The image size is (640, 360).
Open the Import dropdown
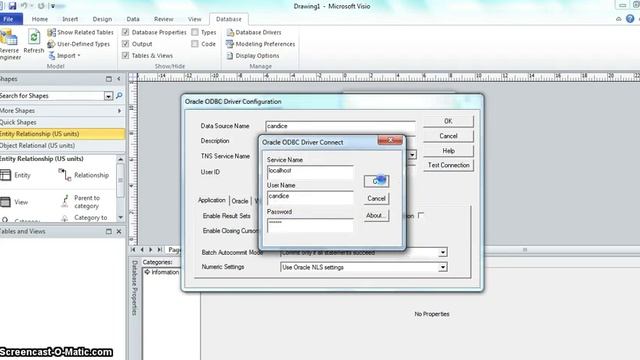pos(64,56)
